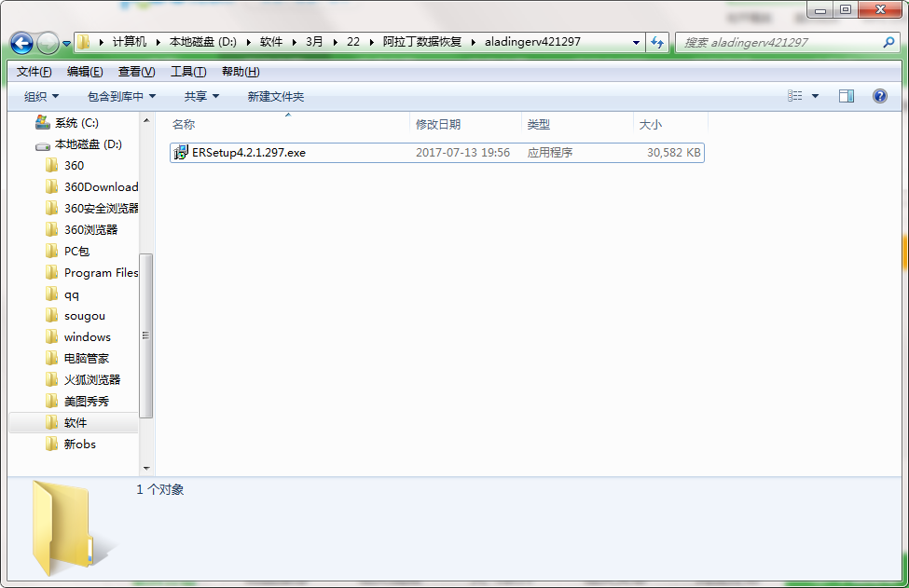Image resolution: width=909 pixels, height=588 pixels.
Task: Sort by 类型 column header
Action: pos(539,124)
